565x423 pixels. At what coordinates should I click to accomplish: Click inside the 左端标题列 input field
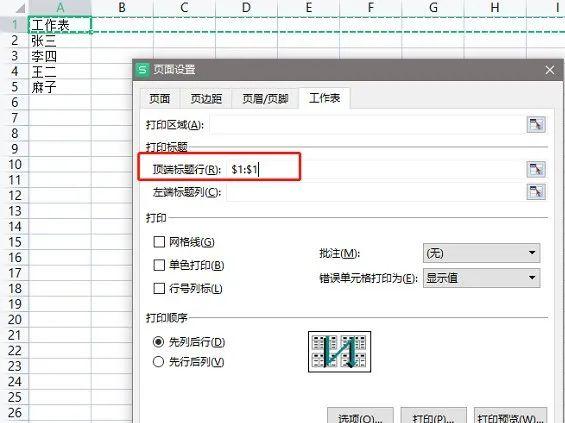point(375,192)
